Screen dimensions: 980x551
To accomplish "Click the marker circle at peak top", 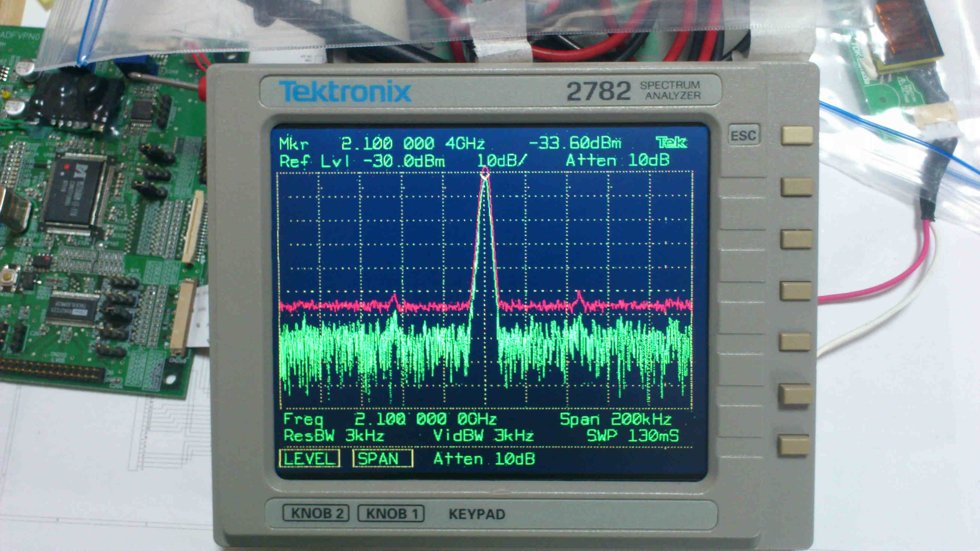I will [485, 175].
